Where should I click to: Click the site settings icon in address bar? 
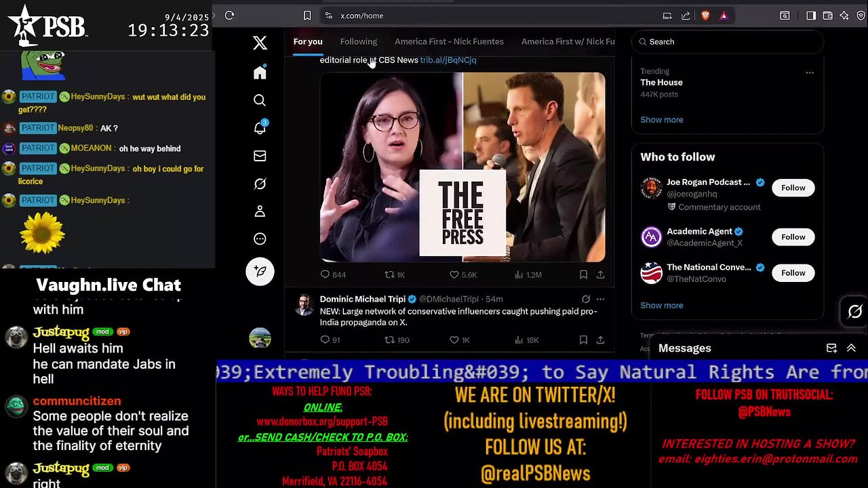(x=328, y=16)
